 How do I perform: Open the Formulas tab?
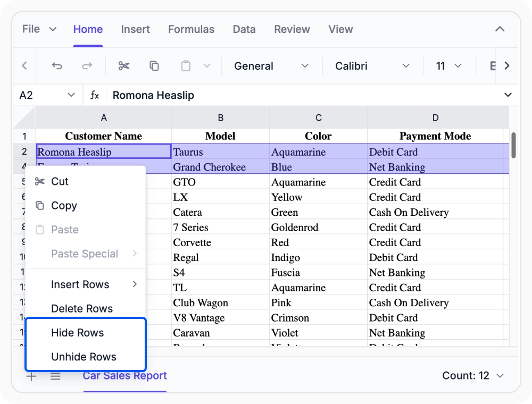click(191, 29)
